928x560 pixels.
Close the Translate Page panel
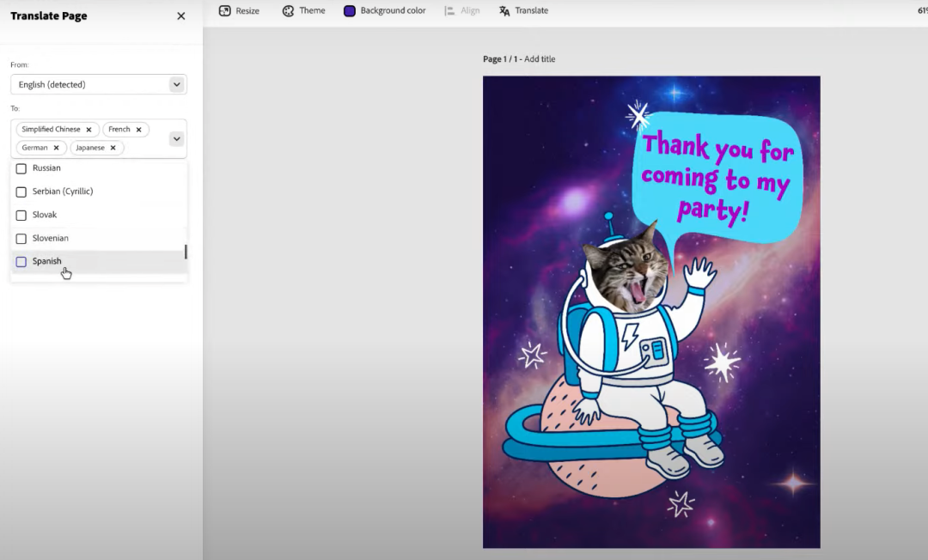[x=180, y=16]
